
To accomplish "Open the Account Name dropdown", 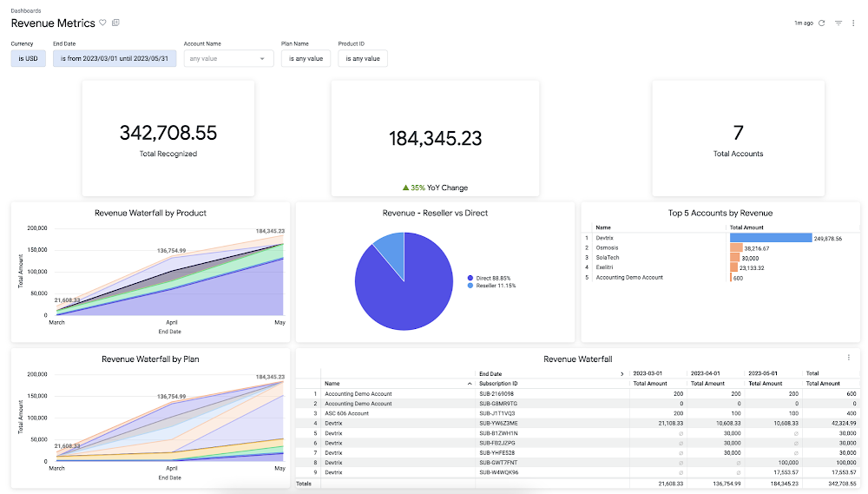I will click(x=228, y=58).
